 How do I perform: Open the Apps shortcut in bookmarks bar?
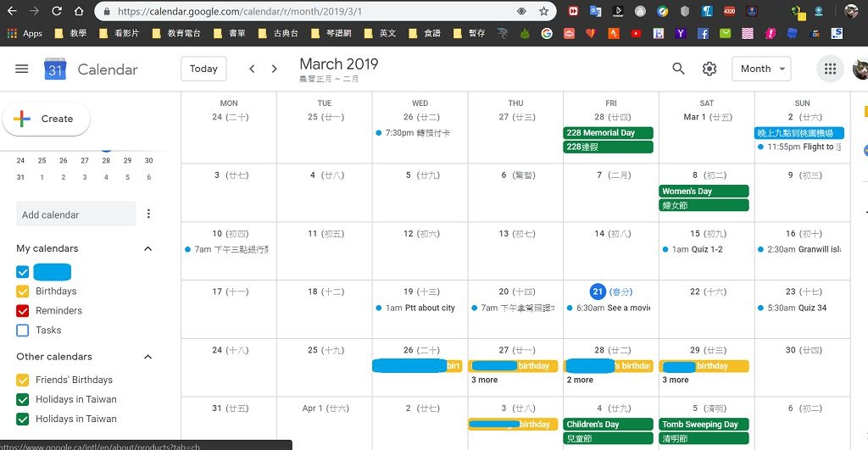[x=25, y=33]
